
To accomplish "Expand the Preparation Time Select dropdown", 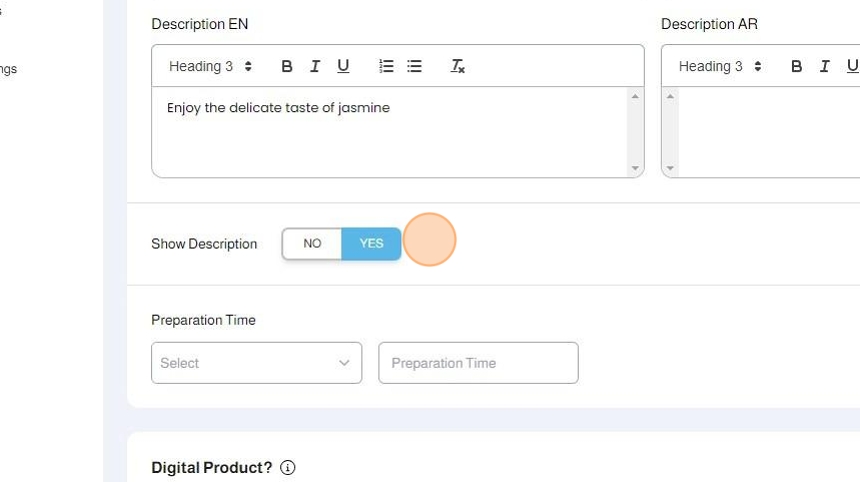I will point(256,363).
